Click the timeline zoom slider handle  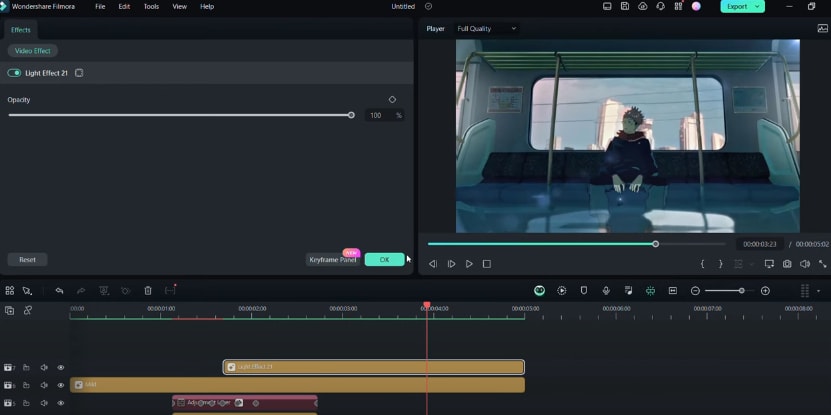click(741, 290)
